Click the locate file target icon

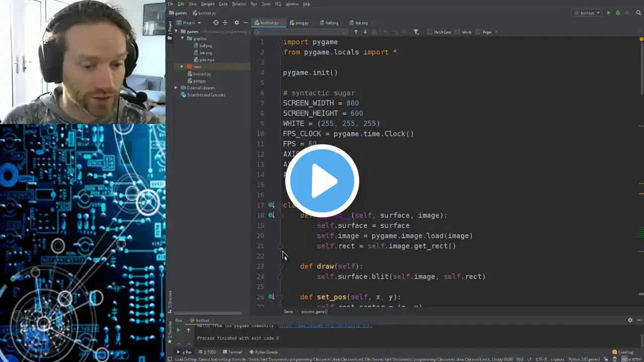click(216, 23)
